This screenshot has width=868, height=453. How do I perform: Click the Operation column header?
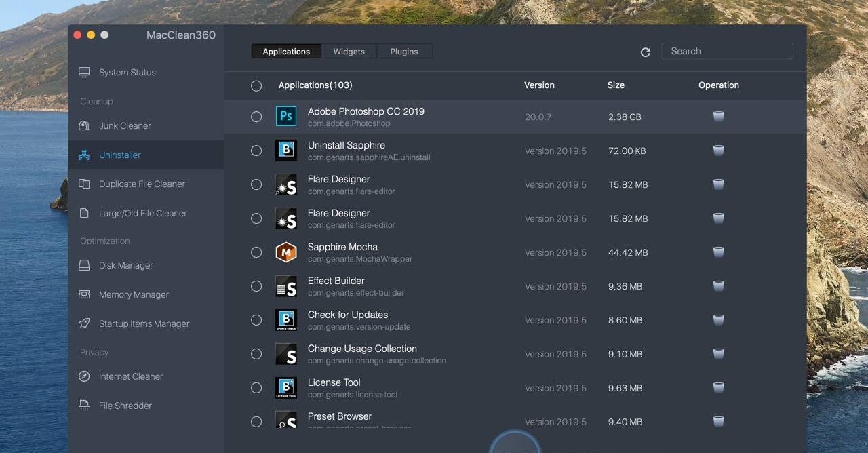719,85
